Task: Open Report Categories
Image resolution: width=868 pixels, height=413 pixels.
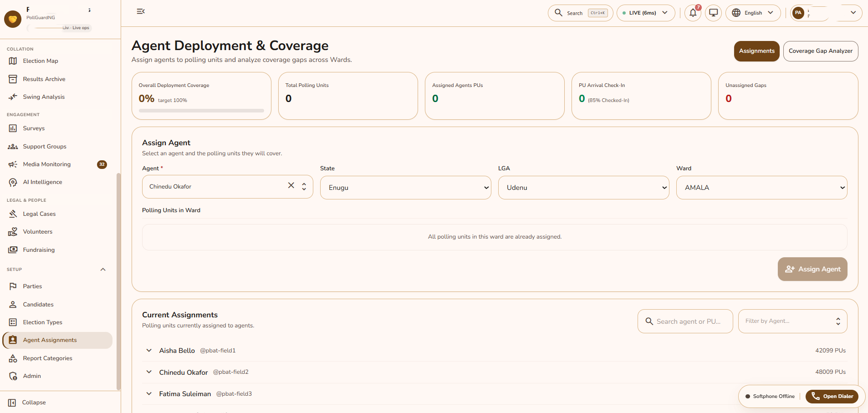Action: [57, 358]
